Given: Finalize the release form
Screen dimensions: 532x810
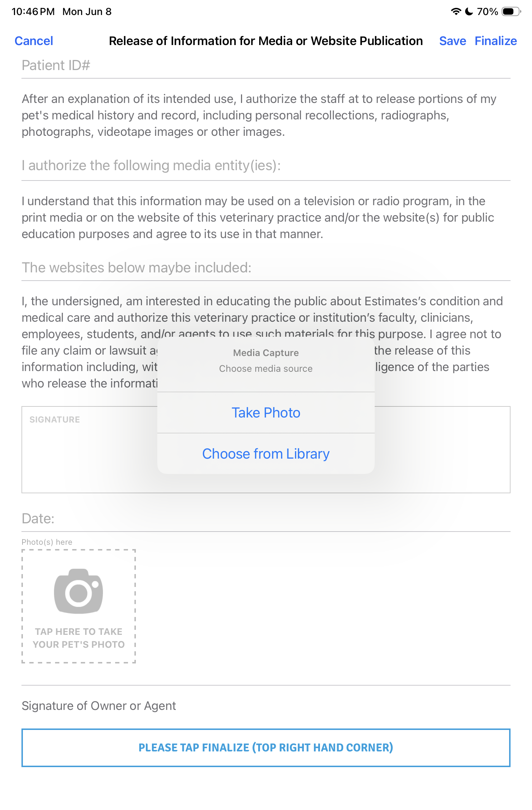Looking at the screenshot, I should pyautogui.click(x=496, y=41).
